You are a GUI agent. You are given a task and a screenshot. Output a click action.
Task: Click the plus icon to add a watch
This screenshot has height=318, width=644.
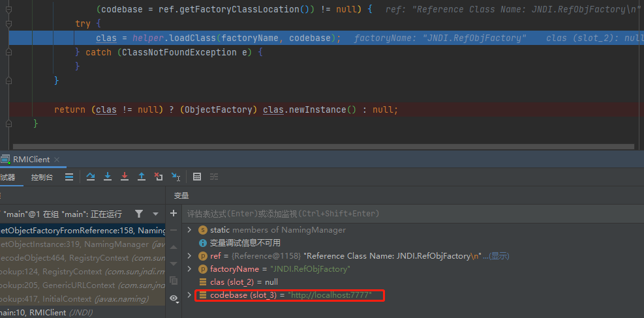pyautogui.click(x=174, y=213)
